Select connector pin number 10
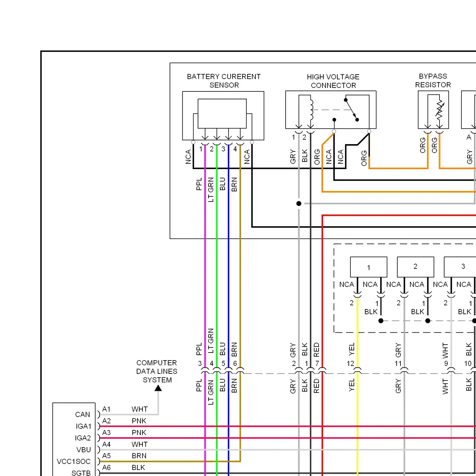 point(468,363)
